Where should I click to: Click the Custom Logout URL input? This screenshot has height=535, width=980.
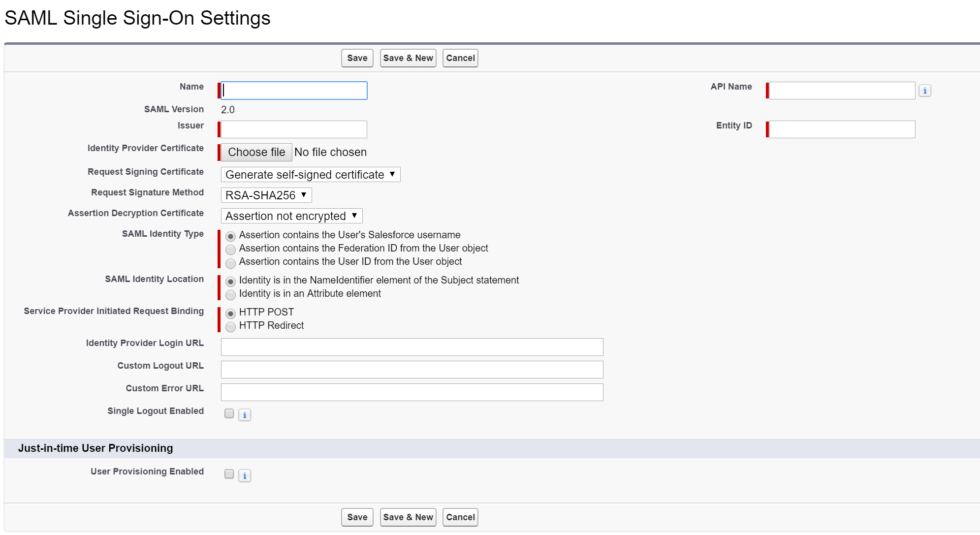click(411, 370)
